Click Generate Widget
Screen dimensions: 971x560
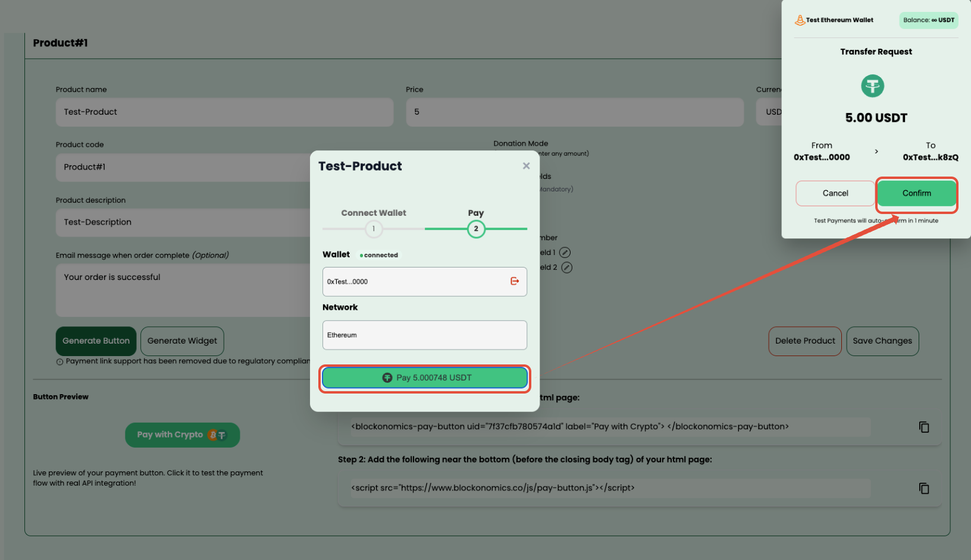(x=182, y=341)
